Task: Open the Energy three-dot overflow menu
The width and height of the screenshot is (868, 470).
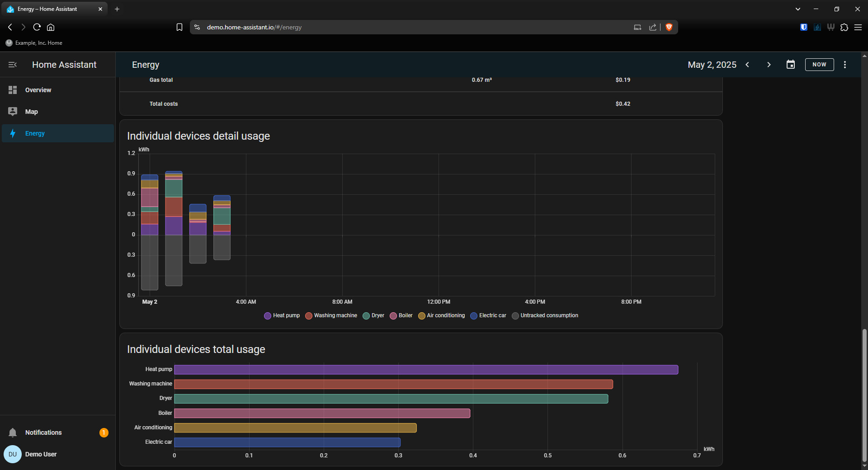Action: coord(844,65)
